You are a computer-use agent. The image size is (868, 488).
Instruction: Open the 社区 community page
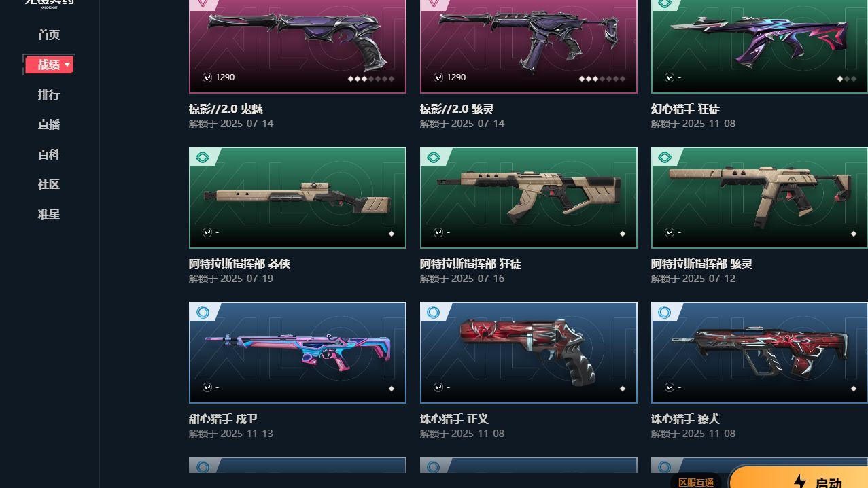pos(49,184)
